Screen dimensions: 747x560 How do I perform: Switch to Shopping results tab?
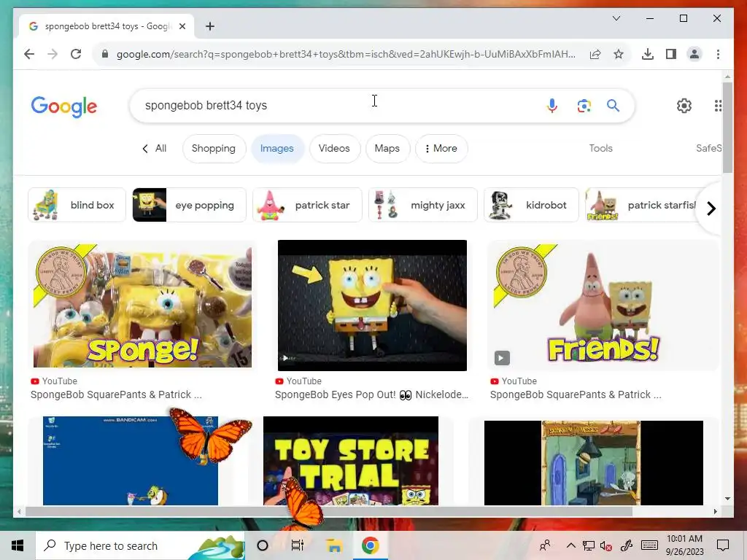tap(214, 148)
